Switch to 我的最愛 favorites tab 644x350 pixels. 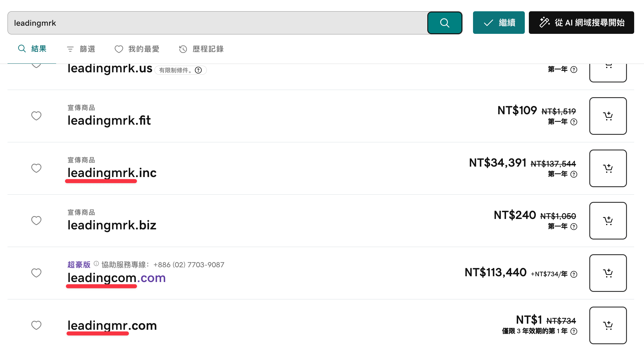click(137, 49)
